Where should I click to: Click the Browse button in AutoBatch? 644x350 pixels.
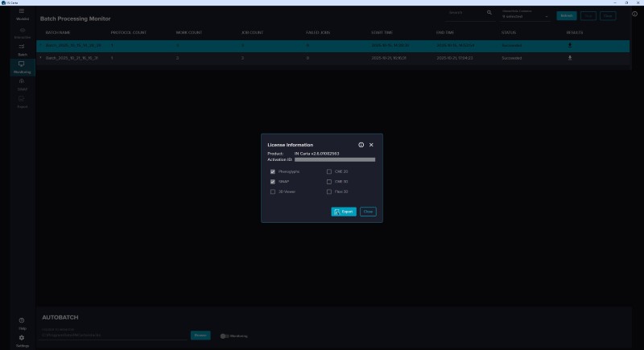tap(200, 336)
